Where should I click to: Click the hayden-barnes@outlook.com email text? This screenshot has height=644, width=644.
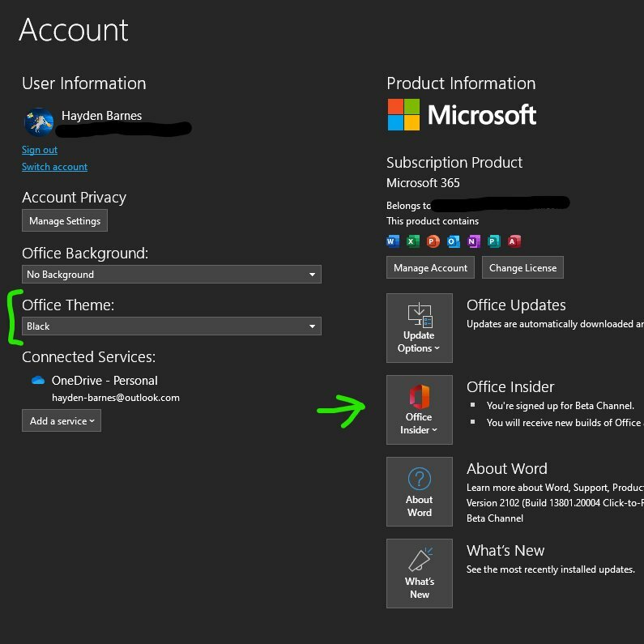pos(116,398)
